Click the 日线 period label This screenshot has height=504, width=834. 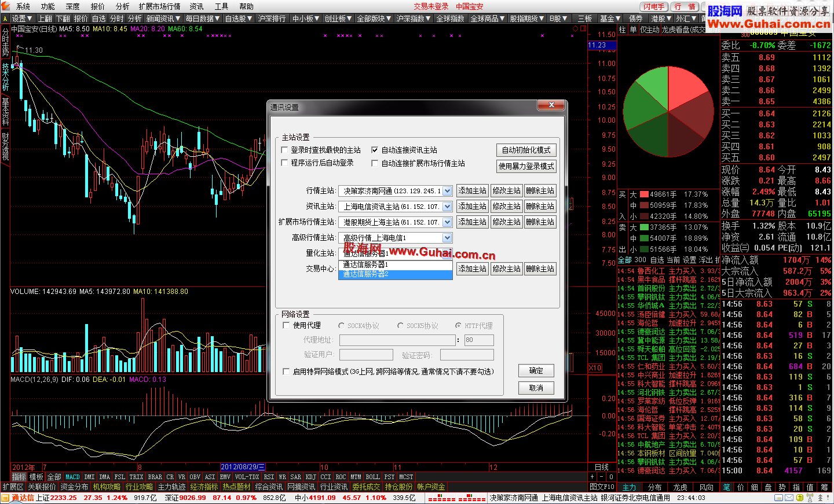[602, 467]
